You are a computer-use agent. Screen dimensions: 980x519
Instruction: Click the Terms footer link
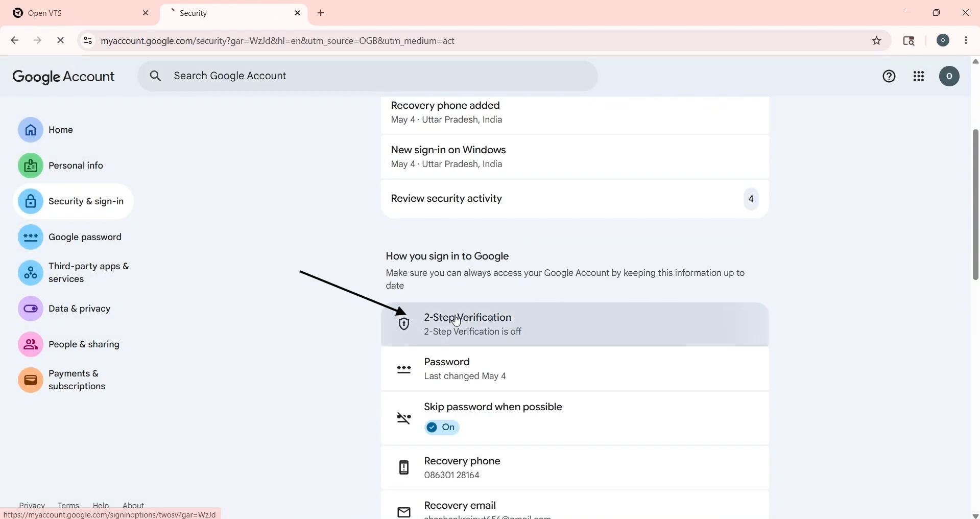point(68,505)
